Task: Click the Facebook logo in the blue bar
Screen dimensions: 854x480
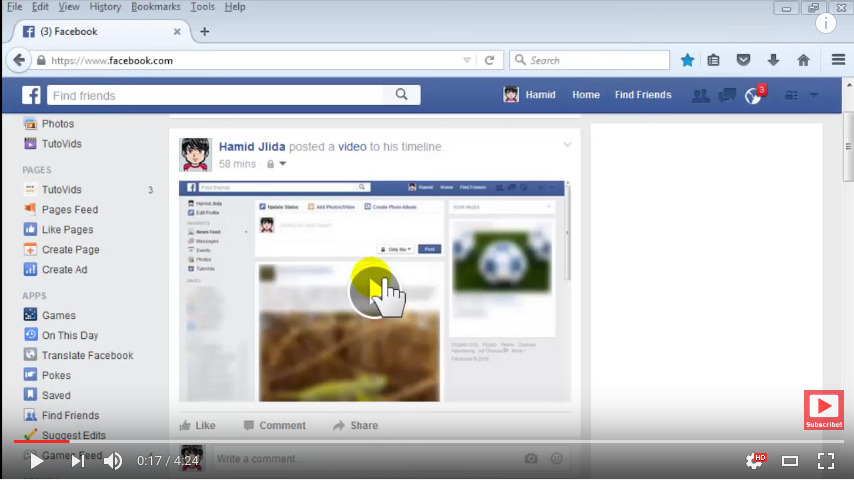Action: coord(32,96)
